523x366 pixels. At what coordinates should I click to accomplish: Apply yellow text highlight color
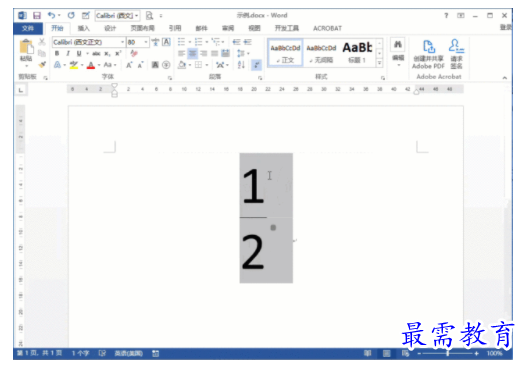74,65
